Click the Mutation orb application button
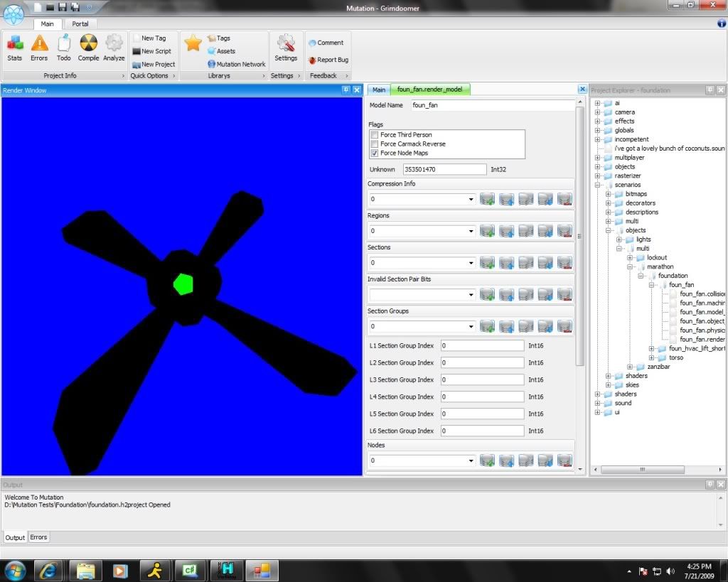This screenshot has width=728, height=582. pyautogui.click(x=14, y=14)
